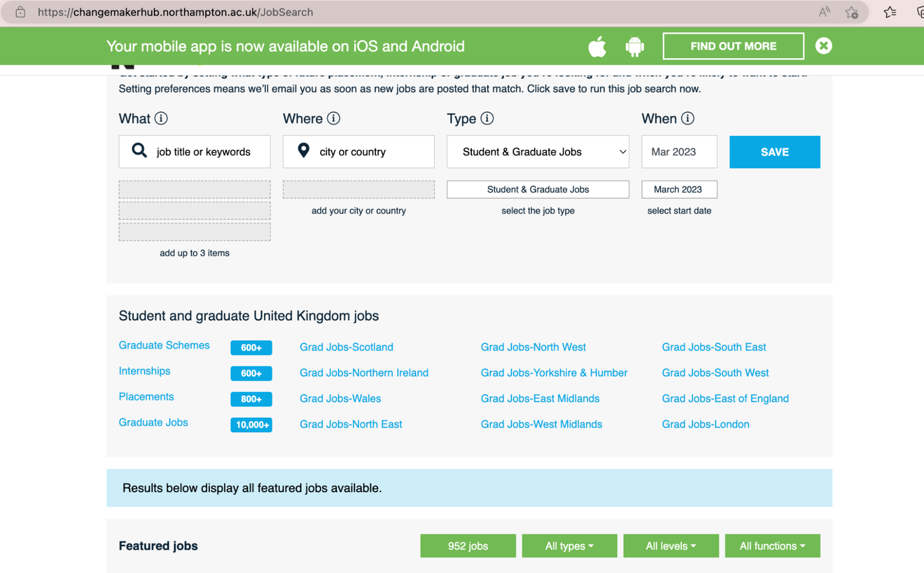Click the lock icon in address bar

[x=20, y=12]
